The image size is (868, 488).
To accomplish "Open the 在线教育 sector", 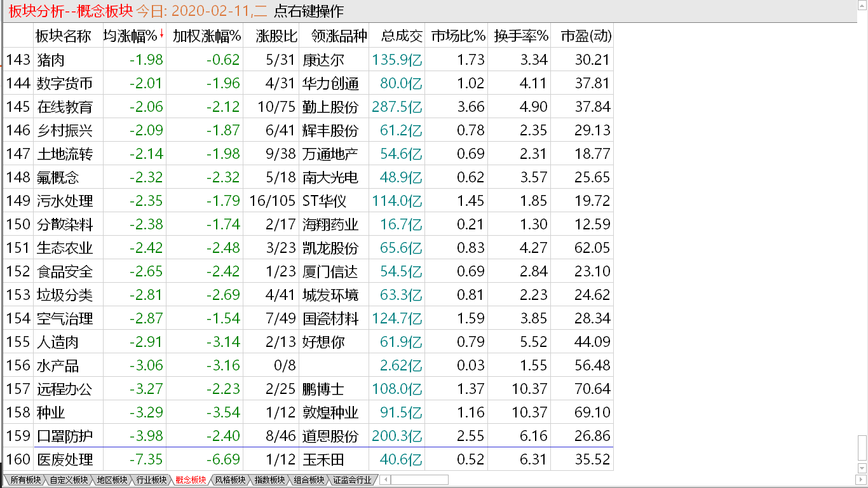I will click(x=65, y=107).
